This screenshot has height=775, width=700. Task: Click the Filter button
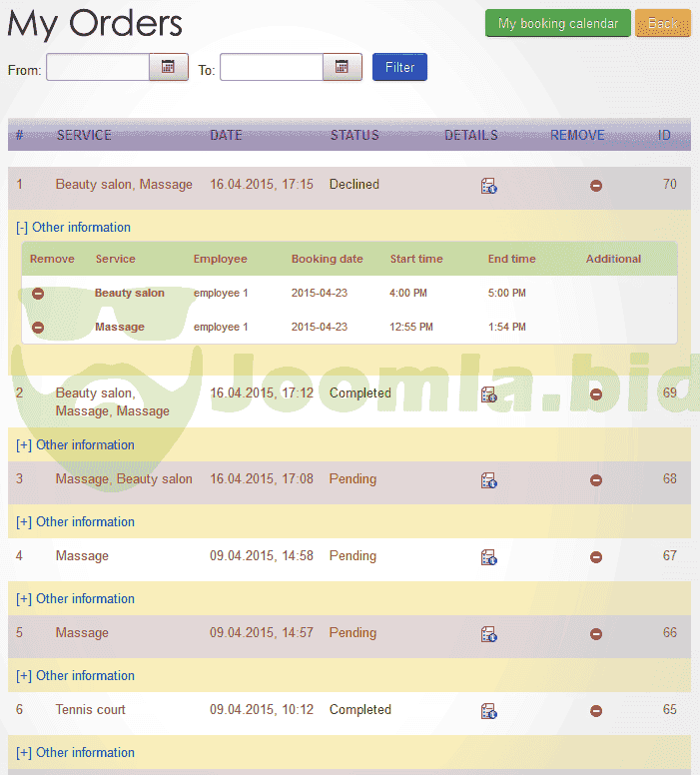[399, 68]
